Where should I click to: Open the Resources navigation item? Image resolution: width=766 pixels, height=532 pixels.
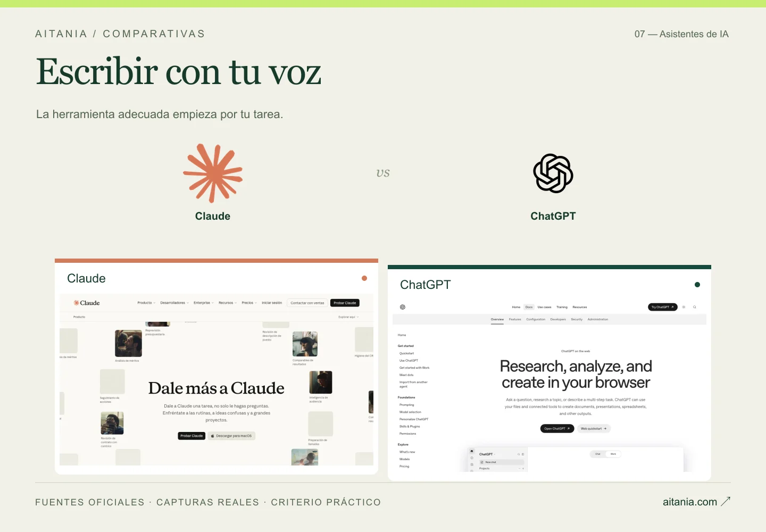pos(580,307)
